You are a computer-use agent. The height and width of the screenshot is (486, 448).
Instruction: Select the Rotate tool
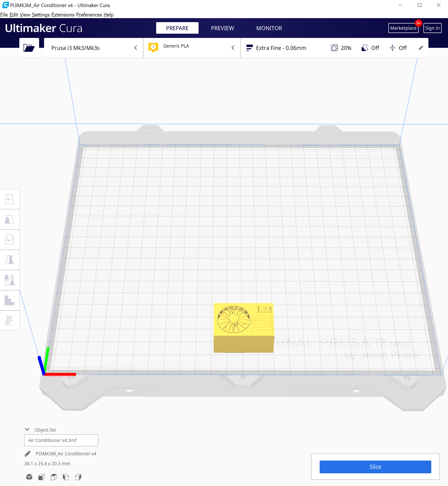click(10, 239)
